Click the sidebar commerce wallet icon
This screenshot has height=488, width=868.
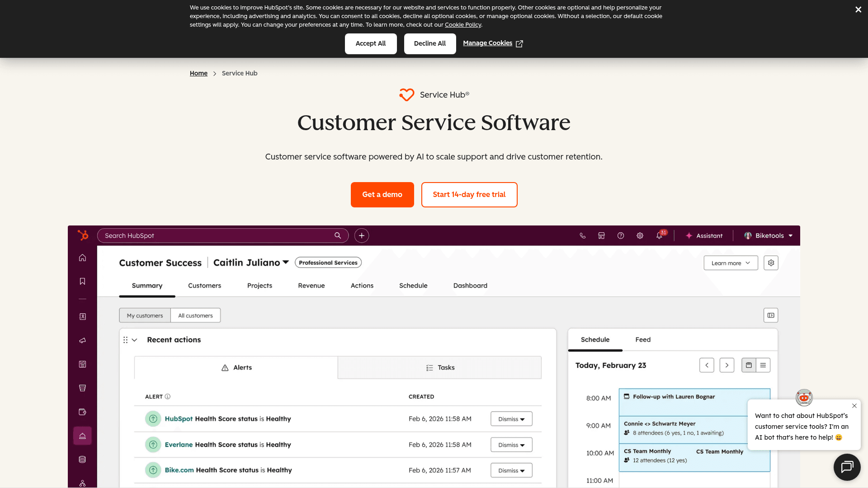point(82,412)
